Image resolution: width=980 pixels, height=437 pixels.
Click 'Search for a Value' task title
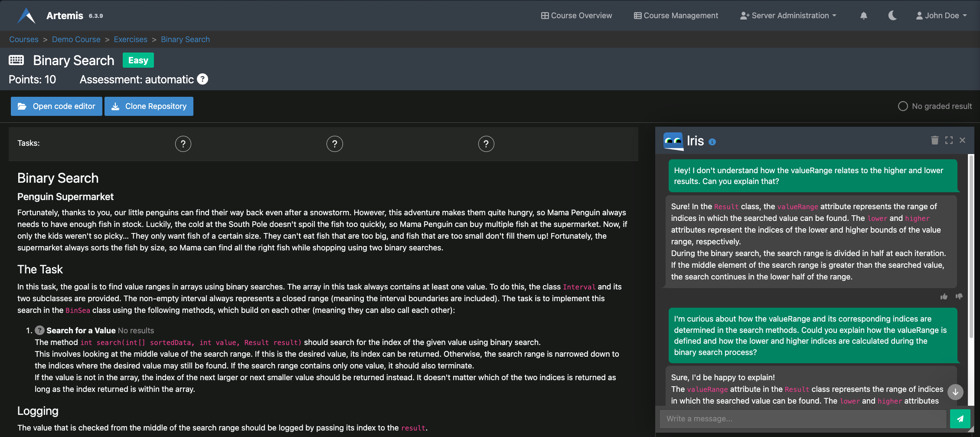point(81,331)
